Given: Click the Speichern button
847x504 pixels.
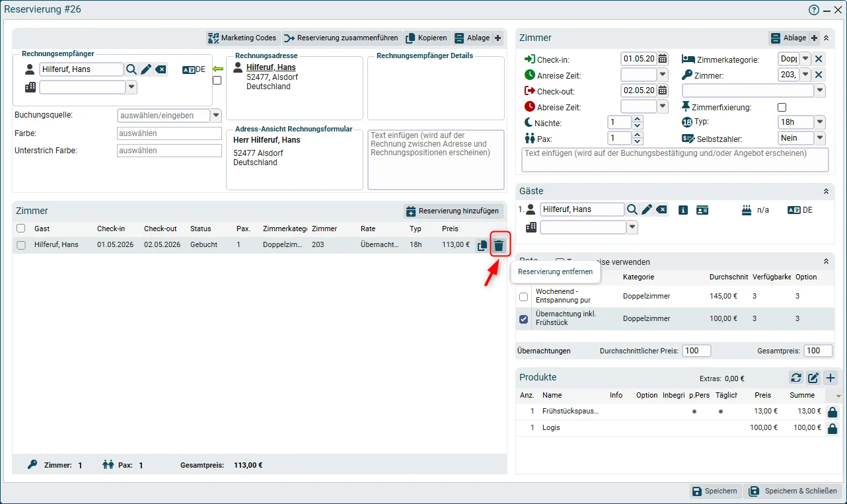Looking at the screenshot, I should [714, 491].
